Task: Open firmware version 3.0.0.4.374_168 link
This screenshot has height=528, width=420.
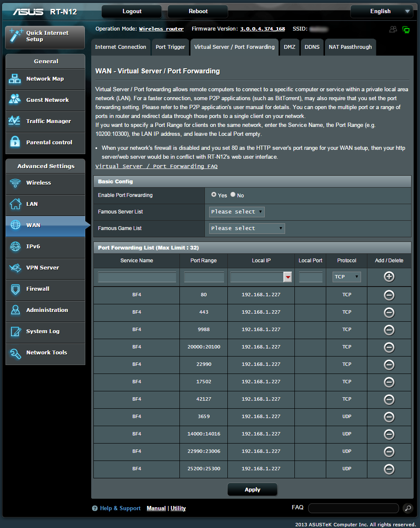Action: (263, 29)
